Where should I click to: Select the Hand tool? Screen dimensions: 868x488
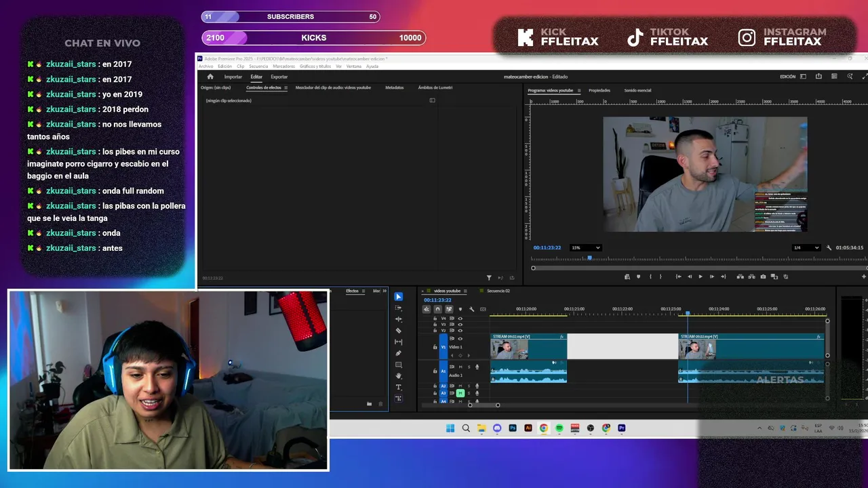pyautogui.click(x=398, y=375)
